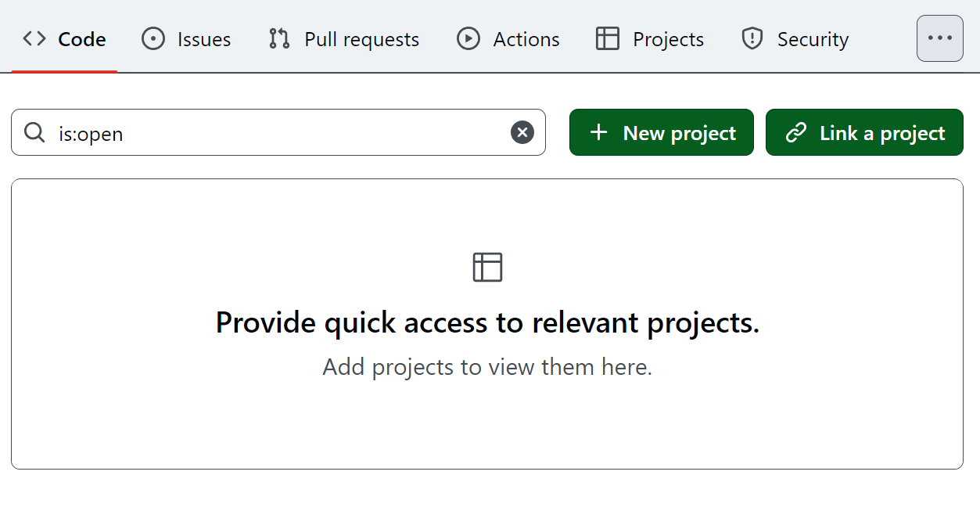Click the branching Pull requests icon

pyautogui.click(x=278, y=38)
